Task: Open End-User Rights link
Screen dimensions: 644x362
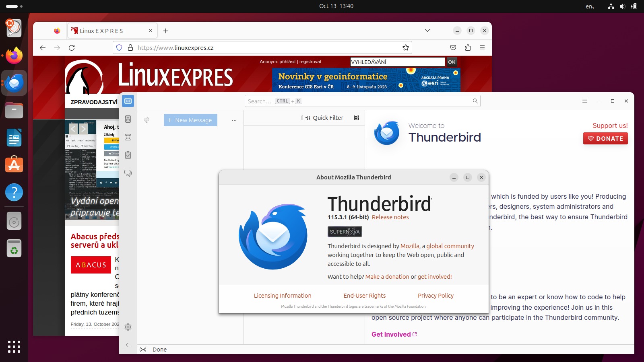Action: [365, 296]
